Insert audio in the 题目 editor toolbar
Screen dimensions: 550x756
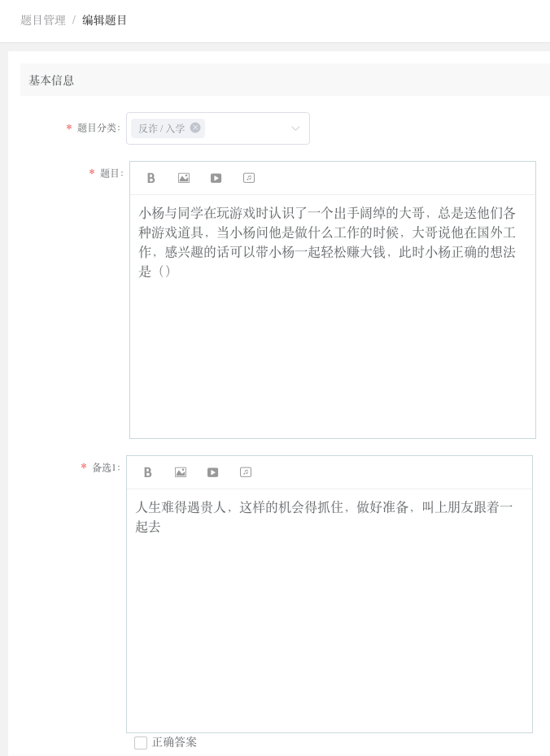(x=249, y=178)
